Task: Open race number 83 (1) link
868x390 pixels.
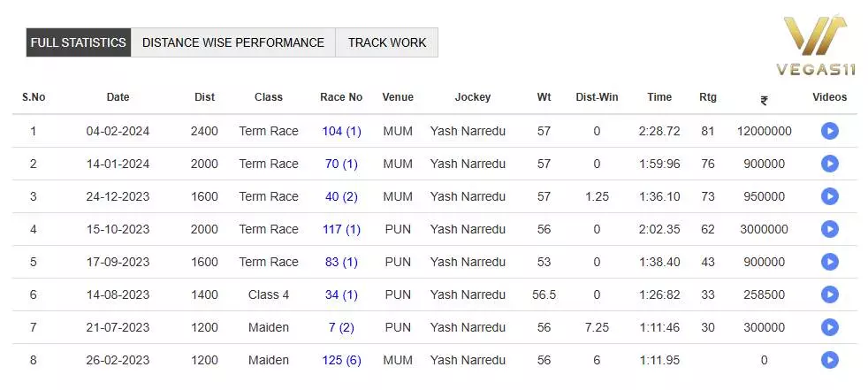Action: pyautogui.click(x=341, y=262)
